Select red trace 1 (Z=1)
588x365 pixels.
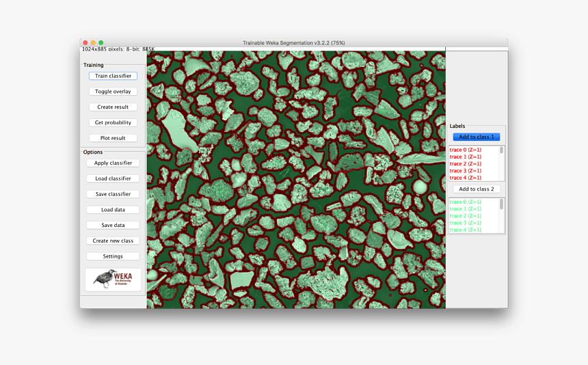pos(466,157)
